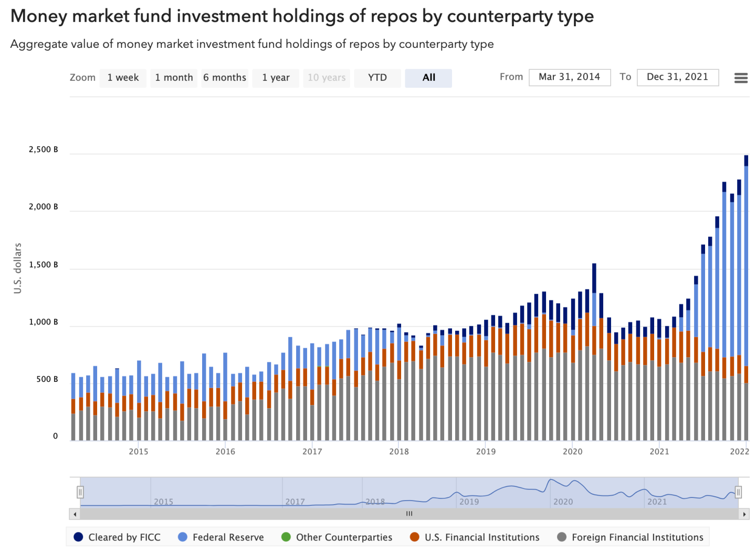Select the 1 year zoom range

(x=276, y=78)
